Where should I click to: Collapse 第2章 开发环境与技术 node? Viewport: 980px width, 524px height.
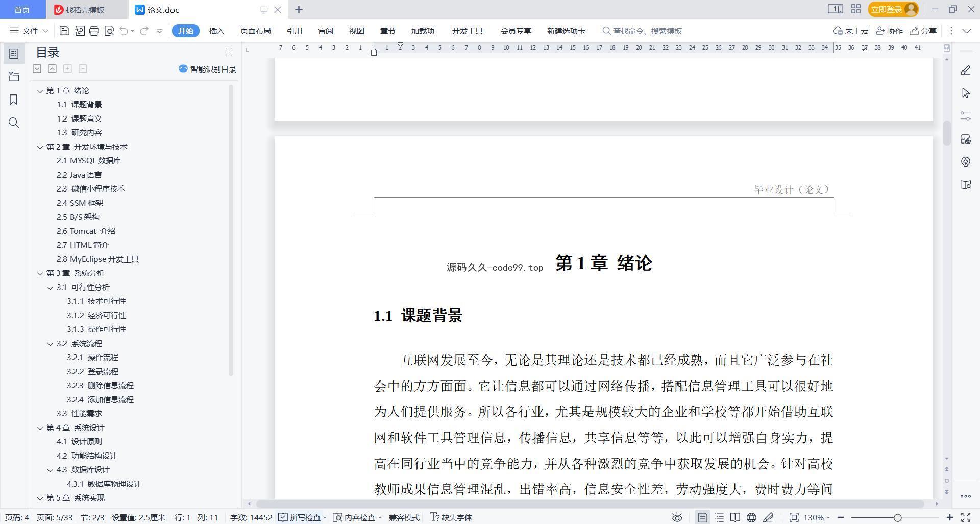[40, 147]
